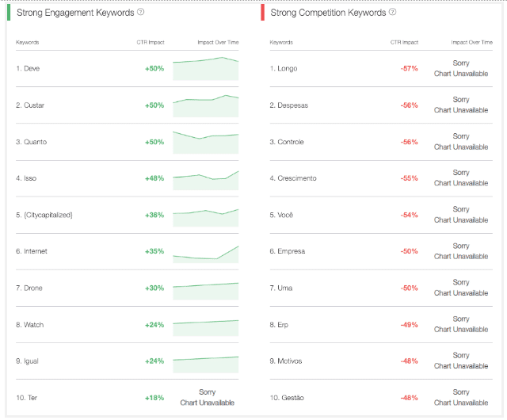Click CTR Impact header in engagement table
The width and height of the screenshot is (507, 420).
[x=151, y=42]
